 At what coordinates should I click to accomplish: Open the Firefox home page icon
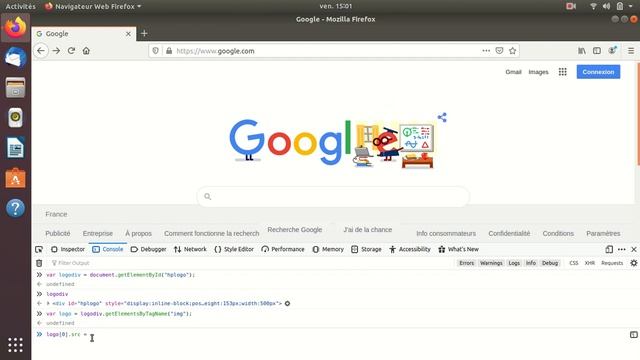[x=86, y=51]
